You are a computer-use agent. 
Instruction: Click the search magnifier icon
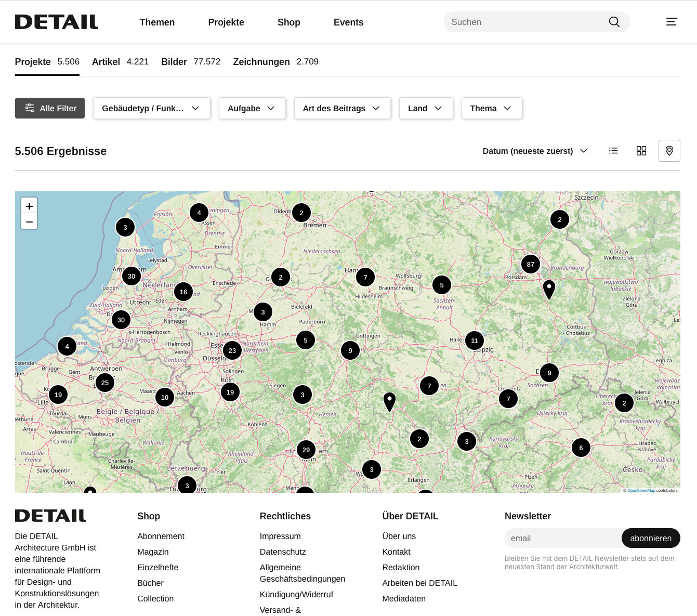coord(614,22)
